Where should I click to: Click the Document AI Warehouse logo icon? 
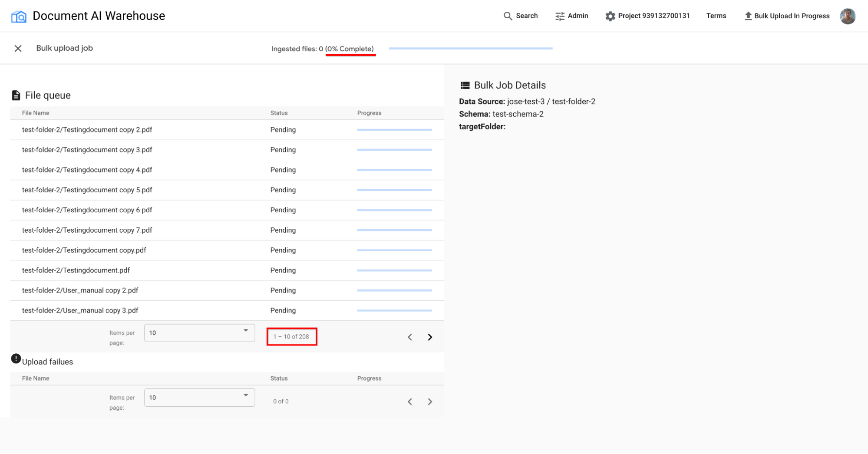pos(19,16)
